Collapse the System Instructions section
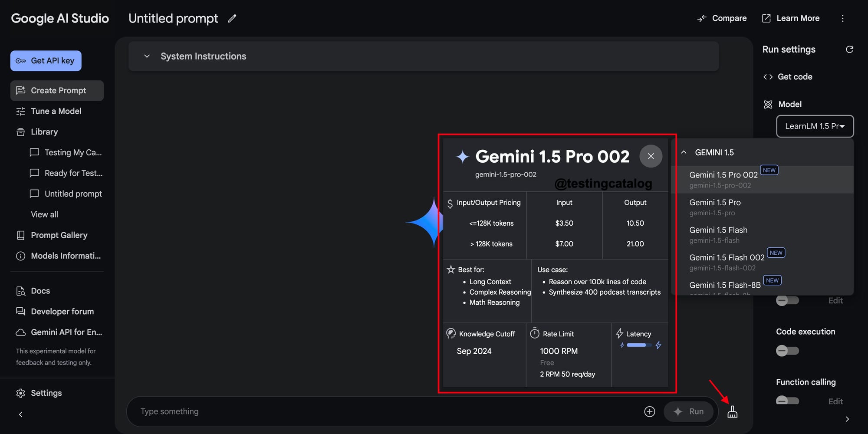 [147, 56]
